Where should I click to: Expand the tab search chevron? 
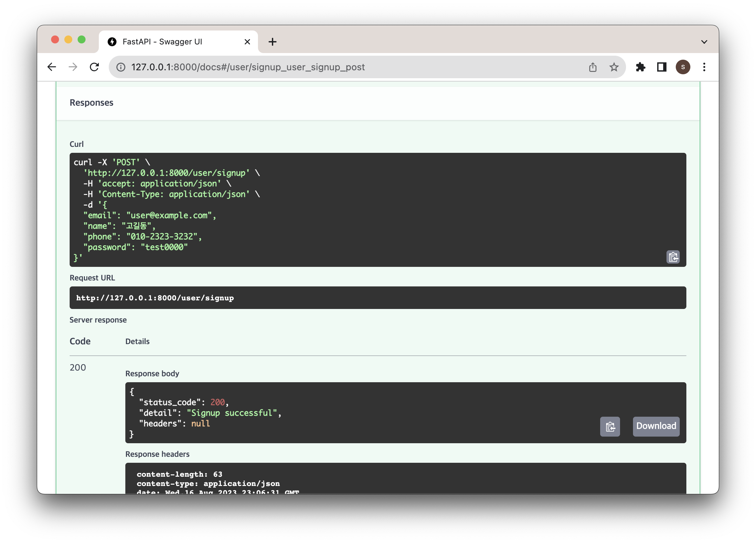click(704, 42)
